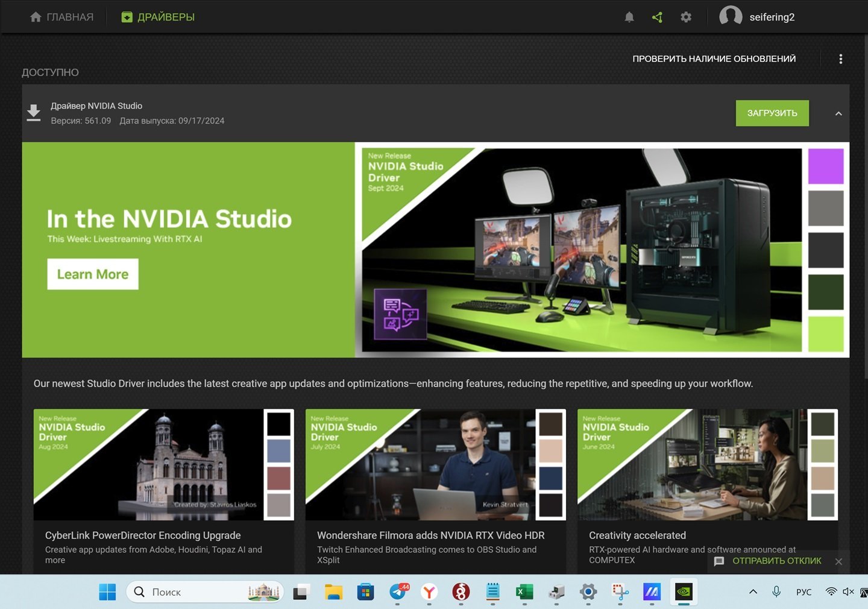The image size is (868, 609).
Task: Click the In the NVIDIA Studio heading
Action: pos(169,219)
